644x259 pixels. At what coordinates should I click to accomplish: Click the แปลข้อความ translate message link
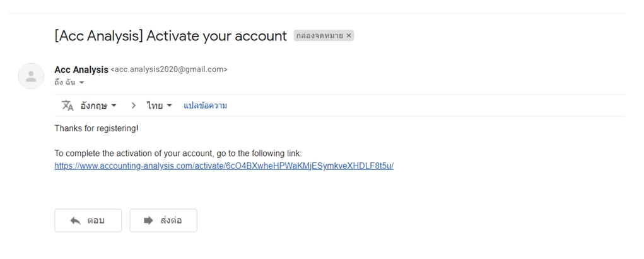pos(206,105)
